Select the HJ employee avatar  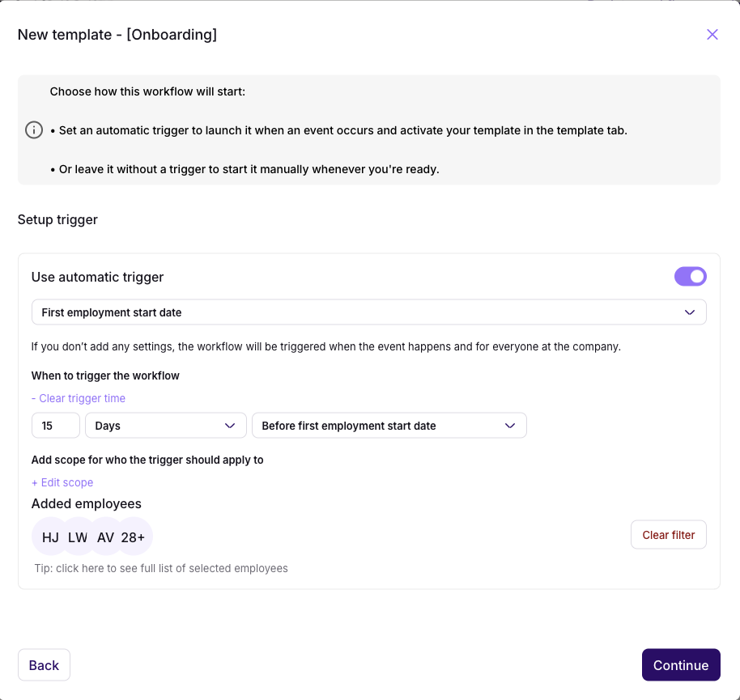[50, 537]
